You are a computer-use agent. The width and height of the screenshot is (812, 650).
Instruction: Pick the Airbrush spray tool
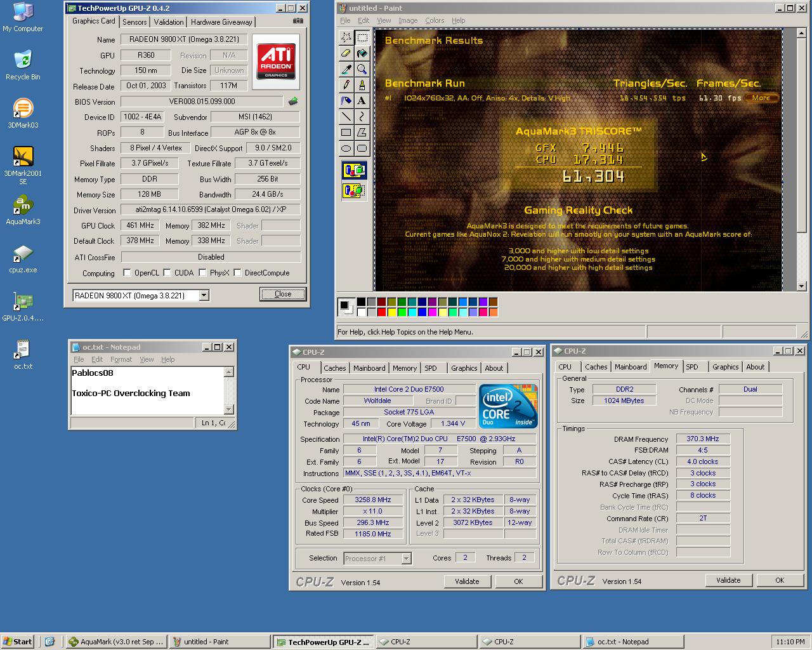(346, 101)
